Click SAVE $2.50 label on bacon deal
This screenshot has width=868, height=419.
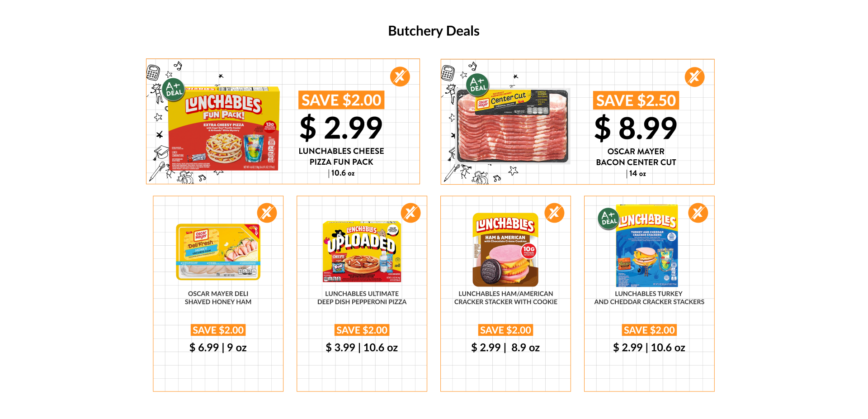coord(636,100)
